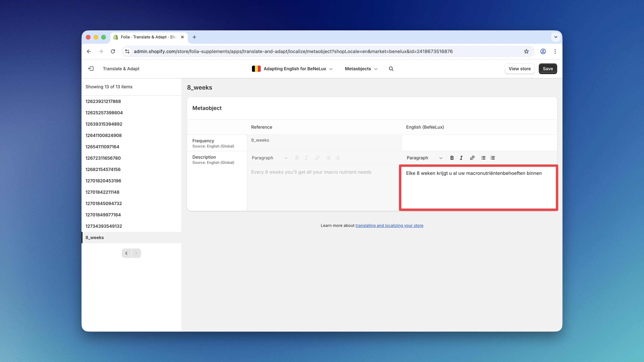Viewport: 644px width, 362px height.
Task: Open Chrome three-dot menu
Action: tap(555, 51)
